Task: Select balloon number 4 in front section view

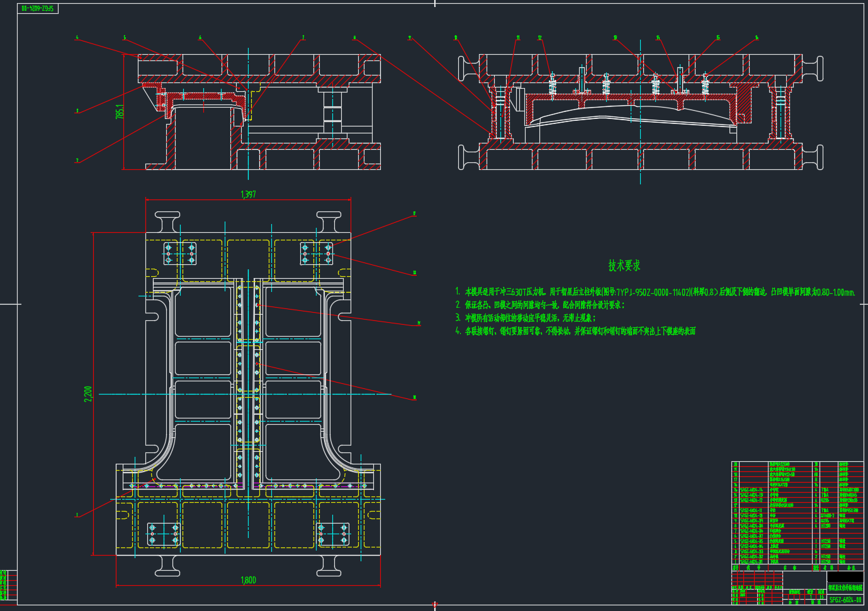Action: tap(77, 38)
